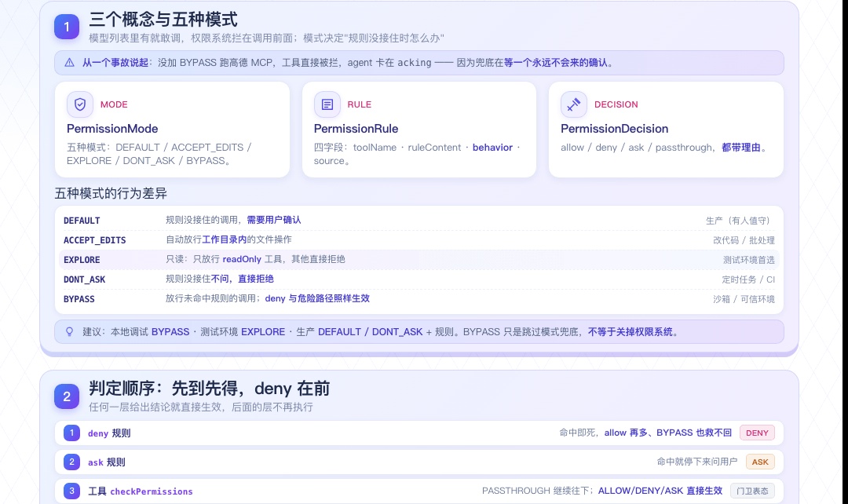Click the gavel icon on the DECISION card

(574, 104)
